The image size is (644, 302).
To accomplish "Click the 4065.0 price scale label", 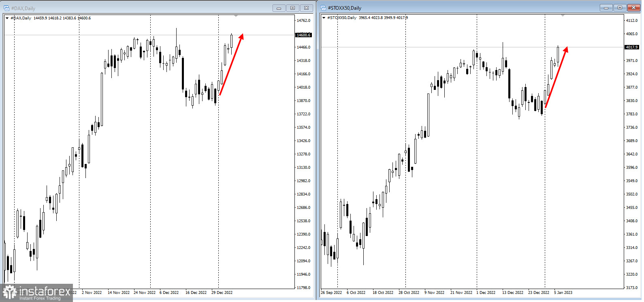I will coord(632,34).
